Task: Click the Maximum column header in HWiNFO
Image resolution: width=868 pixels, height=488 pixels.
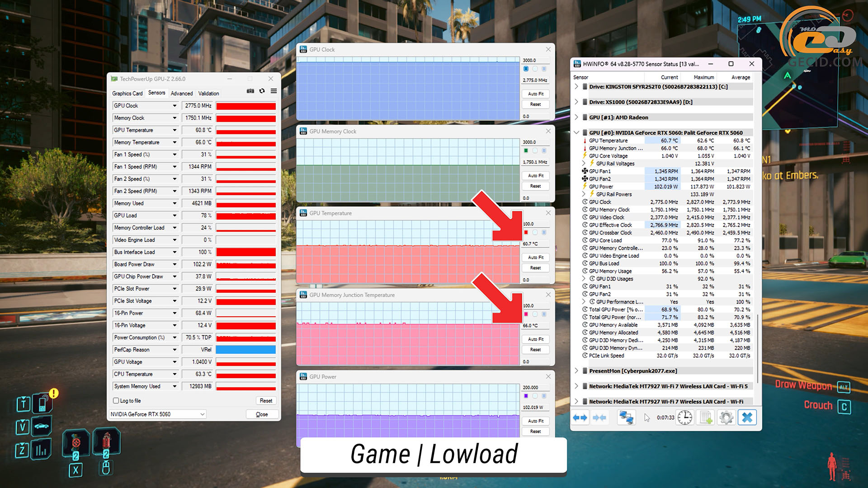Action: 704,77
